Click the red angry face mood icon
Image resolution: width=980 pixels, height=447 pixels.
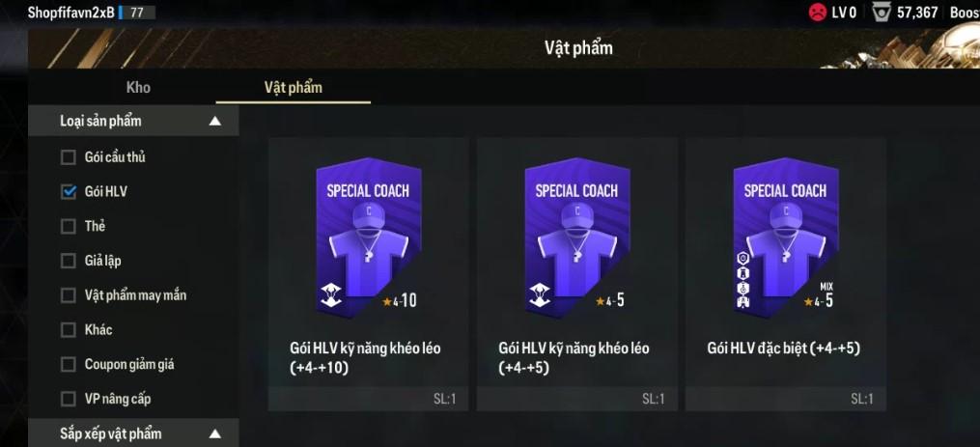818,13
